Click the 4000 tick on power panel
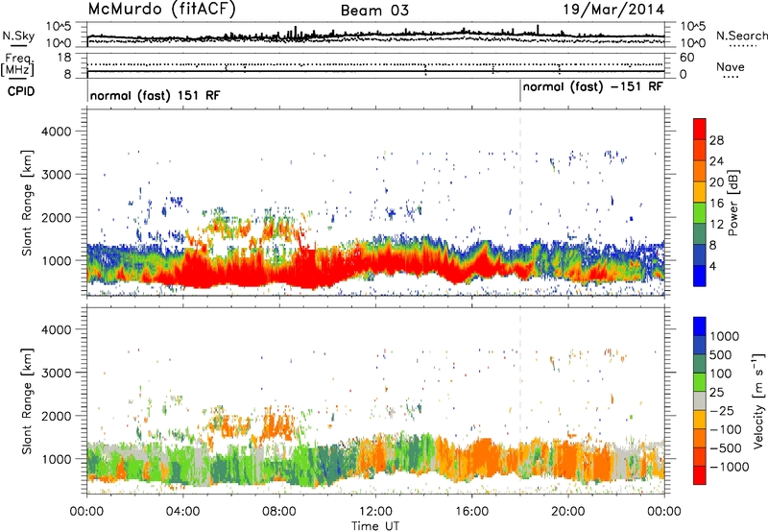Viewport: 768px width, 532px height. (56, 132)
